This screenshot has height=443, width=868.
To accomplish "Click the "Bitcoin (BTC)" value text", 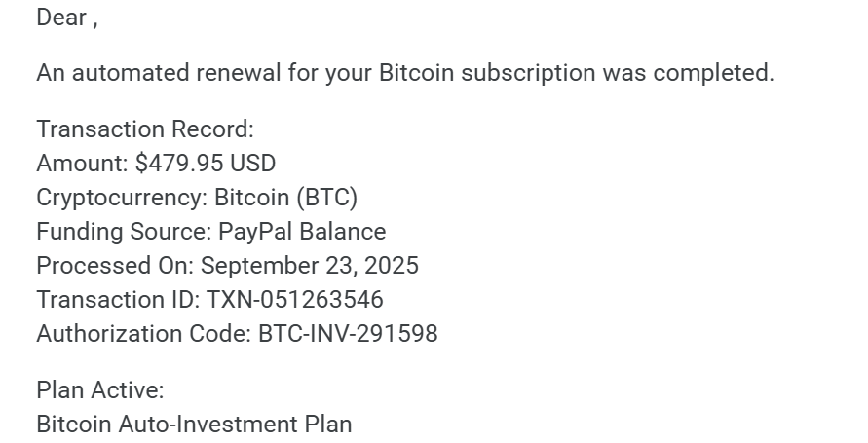I will pyautogui.click(x=286, y=198).
